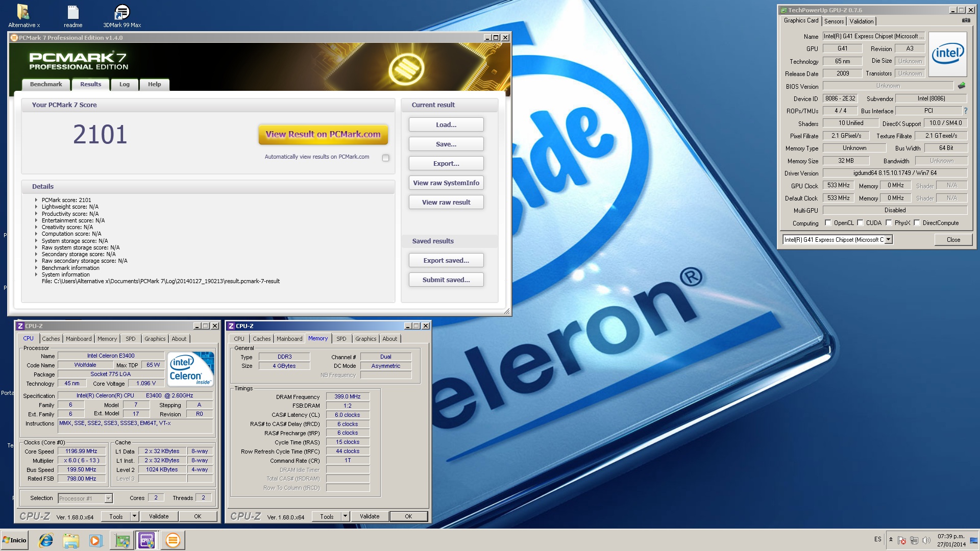Image resolution: width=980 pixels, height=551 pixels.
Task: Tick the OpenCL checkbox in GPU-Z
Action: pos(828,222)
